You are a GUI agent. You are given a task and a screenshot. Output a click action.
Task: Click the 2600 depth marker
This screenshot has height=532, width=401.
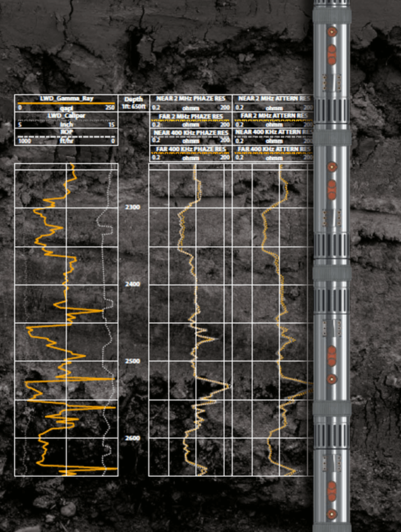click(133, 438)
